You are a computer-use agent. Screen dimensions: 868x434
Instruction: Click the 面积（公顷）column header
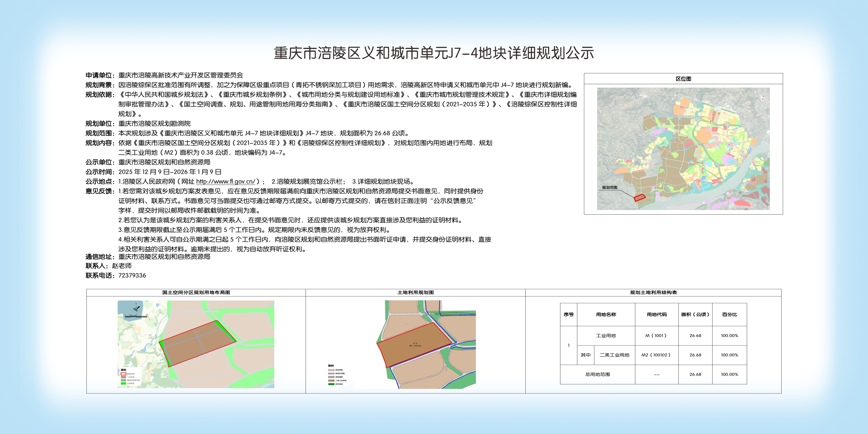[695, 314]
